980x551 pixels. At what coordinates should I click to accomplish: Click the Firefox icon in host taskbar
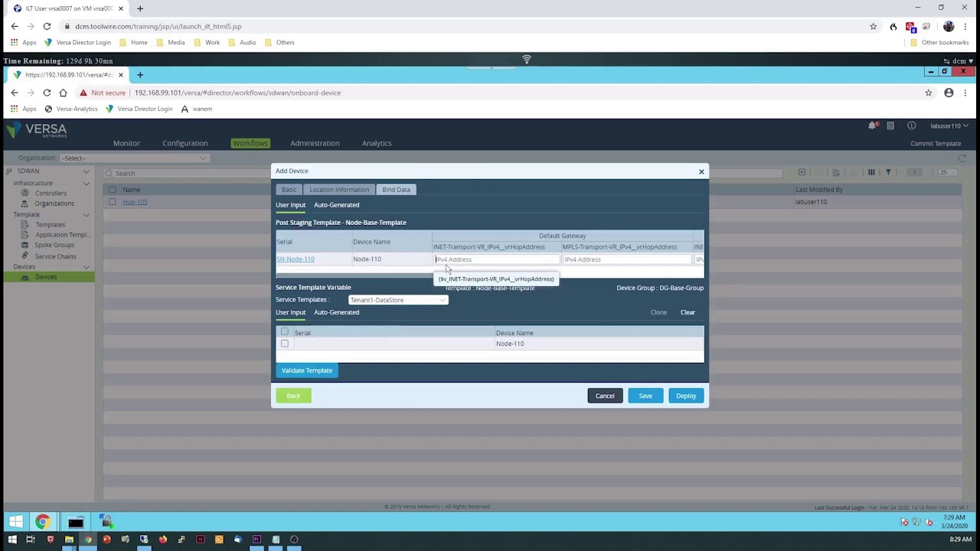163,540
